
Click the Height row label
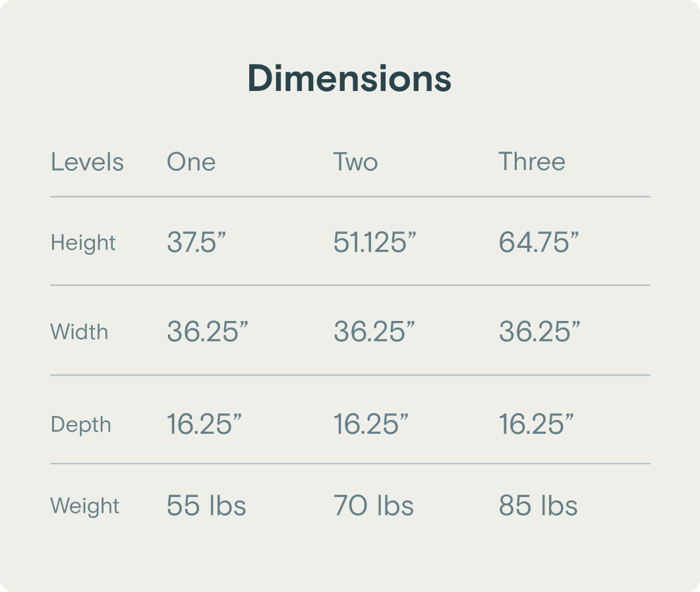83,243
